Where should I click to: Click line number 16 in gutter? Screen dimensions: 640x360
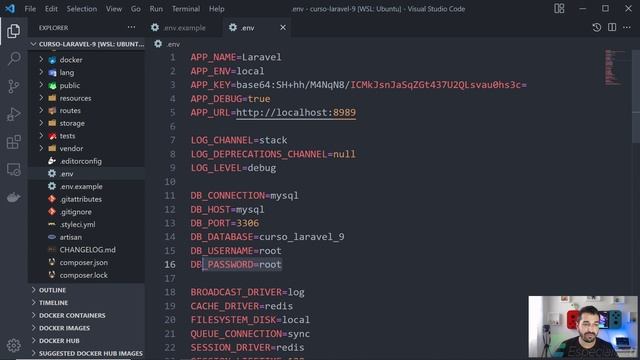(x=170, y=264)
